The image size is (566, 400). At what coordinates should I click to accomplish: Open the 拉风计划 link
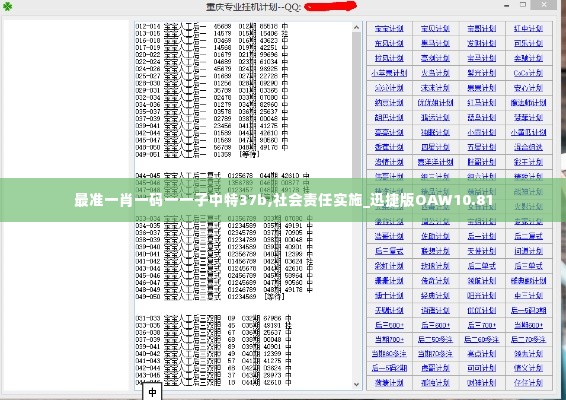point(389,58)
